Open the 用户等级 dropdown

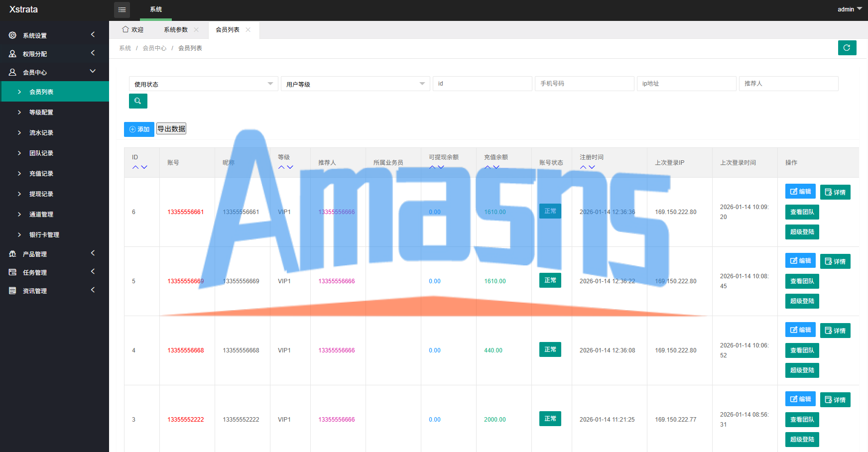pos(356,84)
